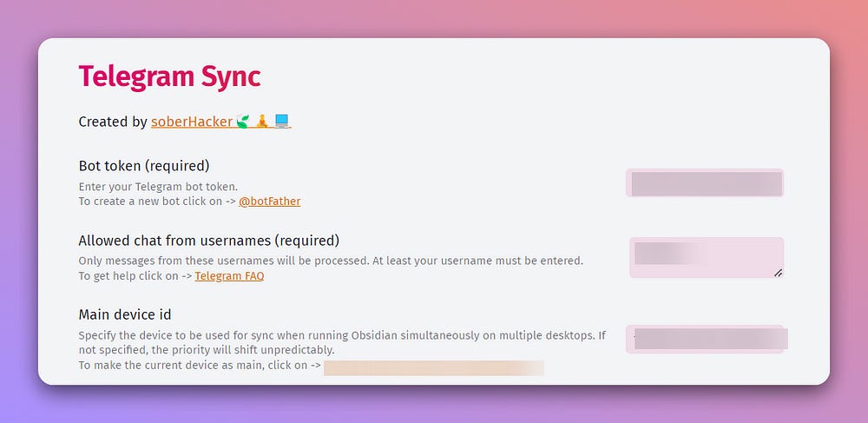
Task: Open the @botFather link
Action: tap(270, 201)
